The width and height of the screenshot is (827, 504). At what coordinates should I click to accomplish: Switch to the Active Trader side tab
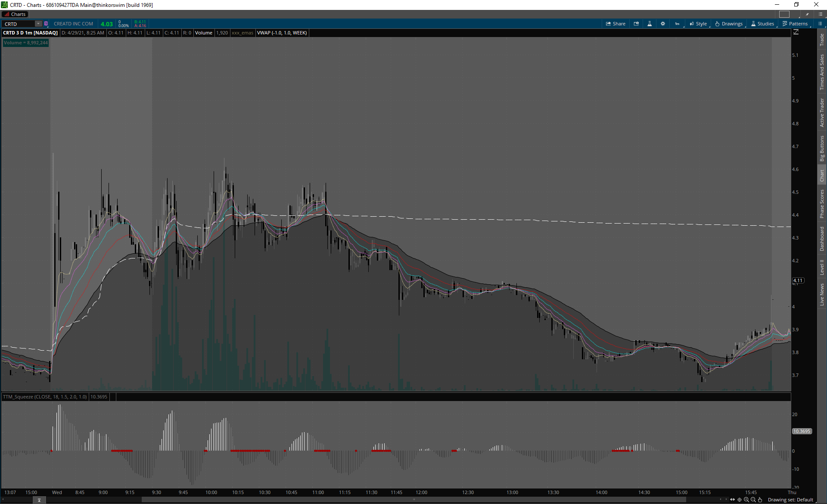pos(822,112)
